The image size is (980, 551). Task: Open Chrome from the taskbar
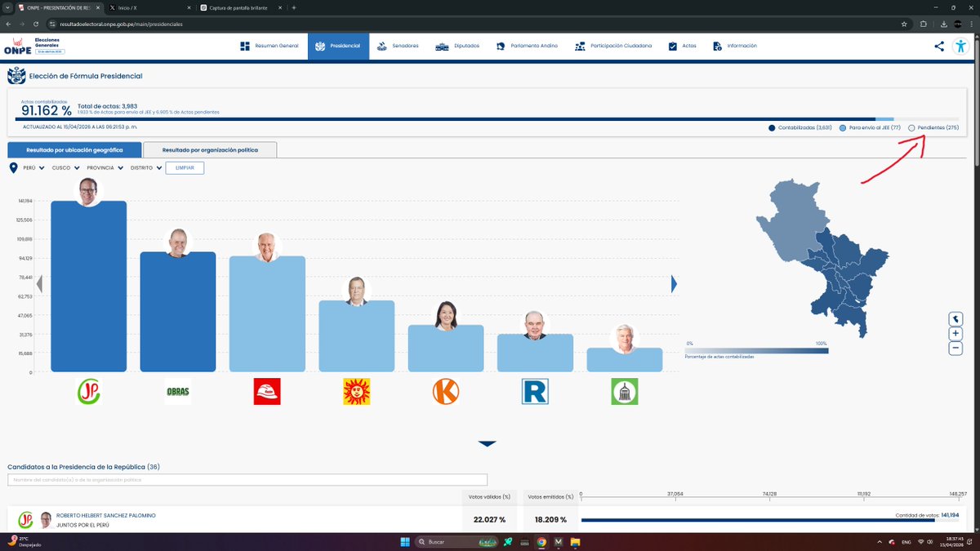pyautogui.click(x=541, y=541)
